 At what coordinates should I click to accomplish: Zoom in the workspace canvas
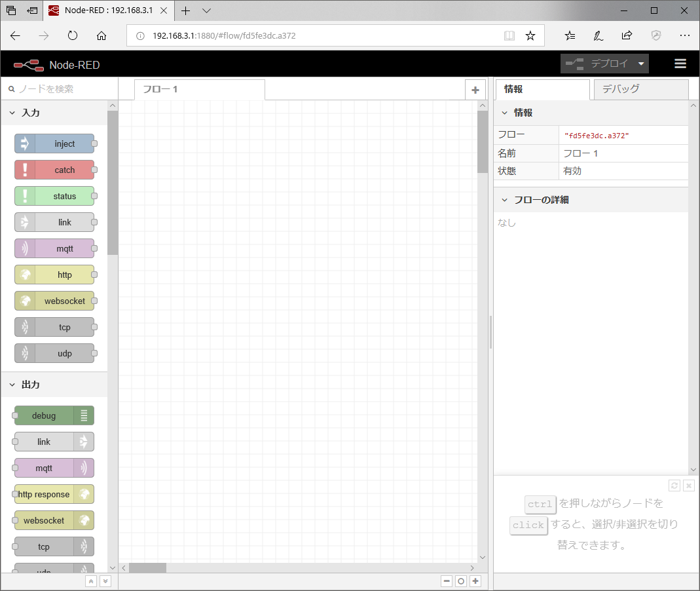point(475,581)
